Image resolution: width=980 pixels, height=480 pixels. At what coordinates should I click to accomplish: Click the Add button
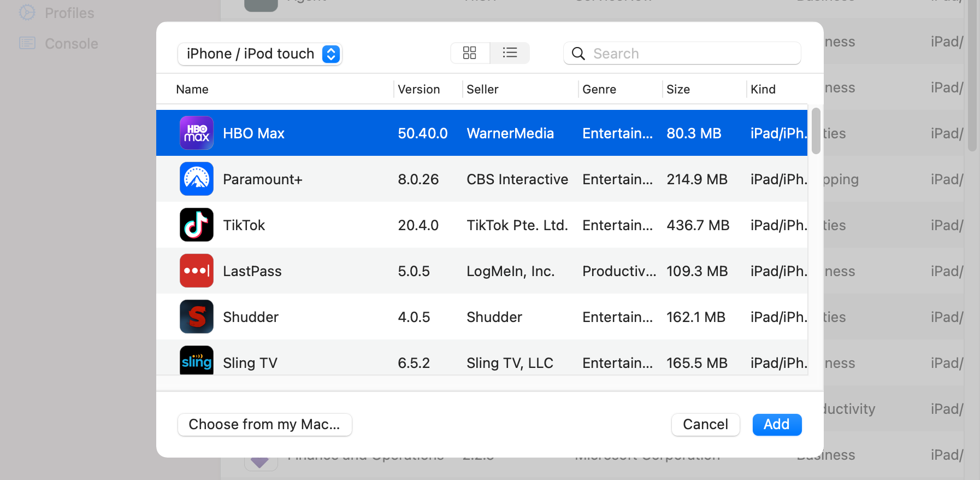pyautogui.click(x=777, y=424)
